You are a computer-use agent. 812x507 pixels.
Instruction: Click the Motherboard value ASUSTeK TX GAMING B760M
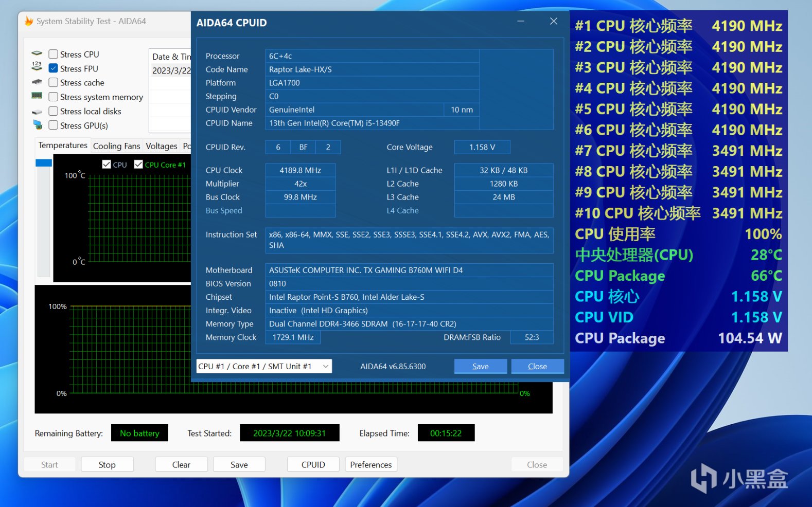[x=410, y=270]
